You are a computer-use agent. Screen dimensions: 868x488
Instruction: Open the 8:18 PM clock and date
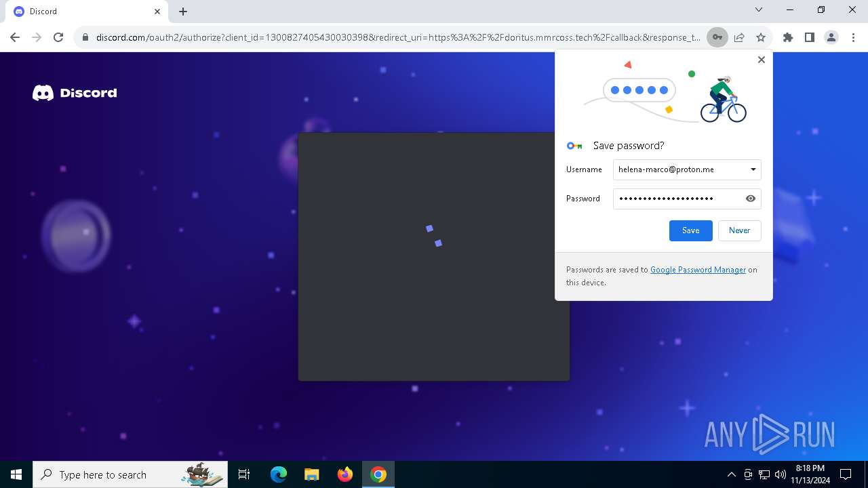click(x=810, y=474)
